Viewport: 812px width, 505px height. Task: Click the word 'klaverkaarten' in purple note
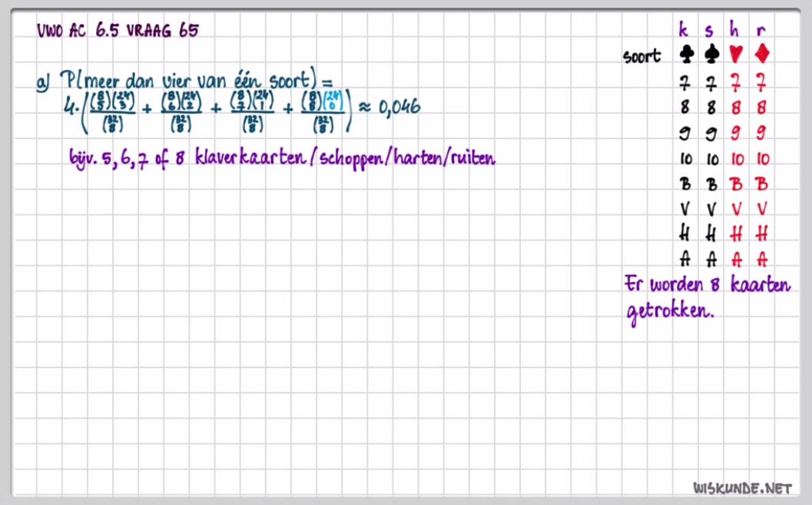point(251,158)
